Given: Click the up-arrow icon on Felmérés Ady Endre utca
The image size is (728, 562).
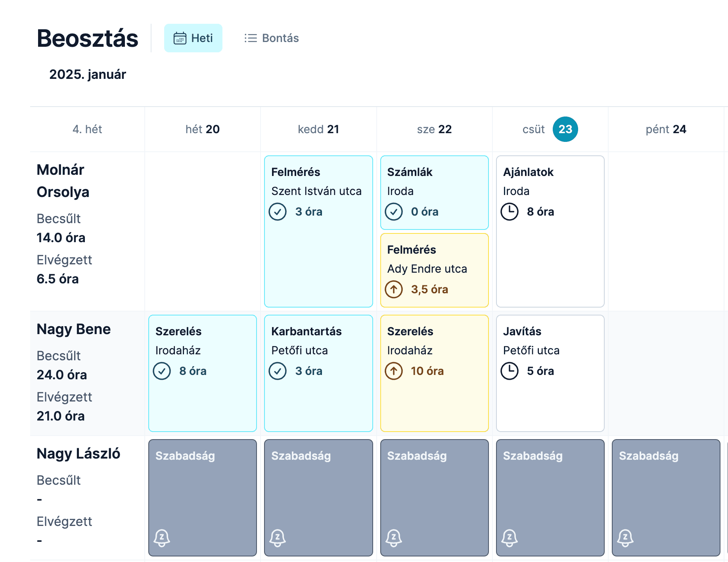Looking at the screenshot, I should [393, 289].
